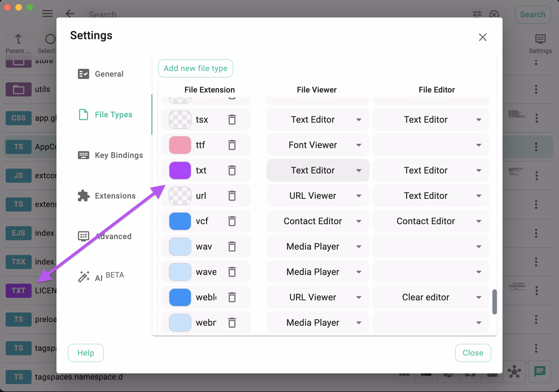Open the three-dot menu beside LICENSE file
Screen dimensions: 559x392
[x=536, y=290]
